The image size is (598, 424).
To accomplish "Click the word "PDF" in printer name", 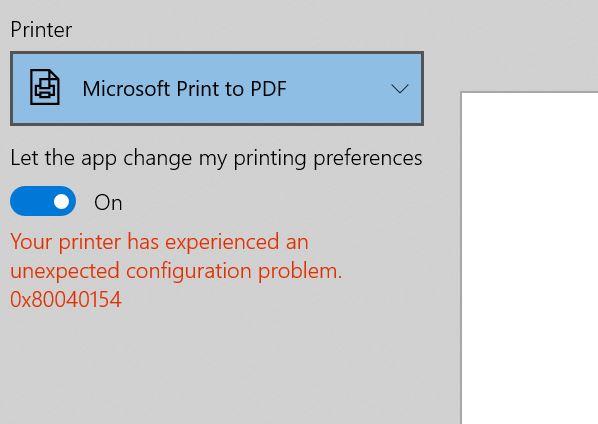I will [268, 88].
